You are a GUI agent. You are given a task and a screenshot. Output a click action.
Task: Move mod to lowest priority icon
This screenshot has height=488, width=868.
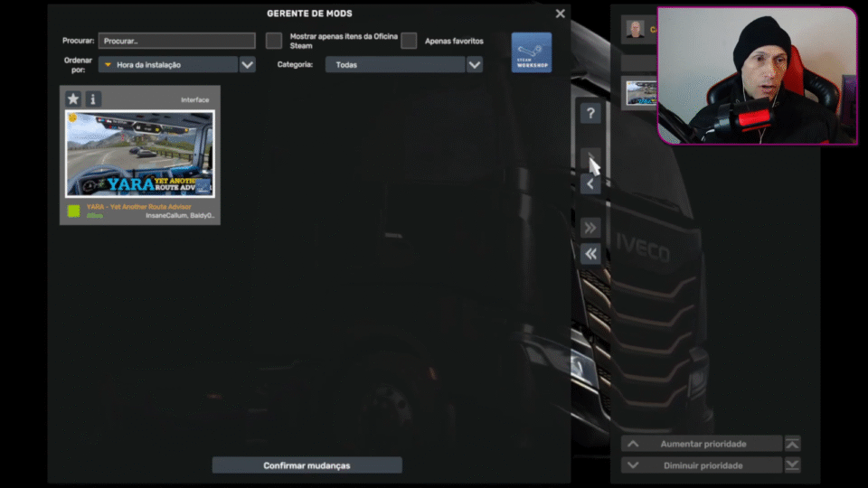[793, 465]
